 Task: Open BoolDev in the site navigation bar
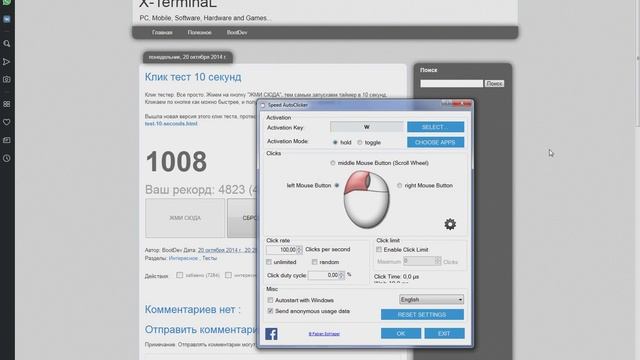tap(237, 32)
